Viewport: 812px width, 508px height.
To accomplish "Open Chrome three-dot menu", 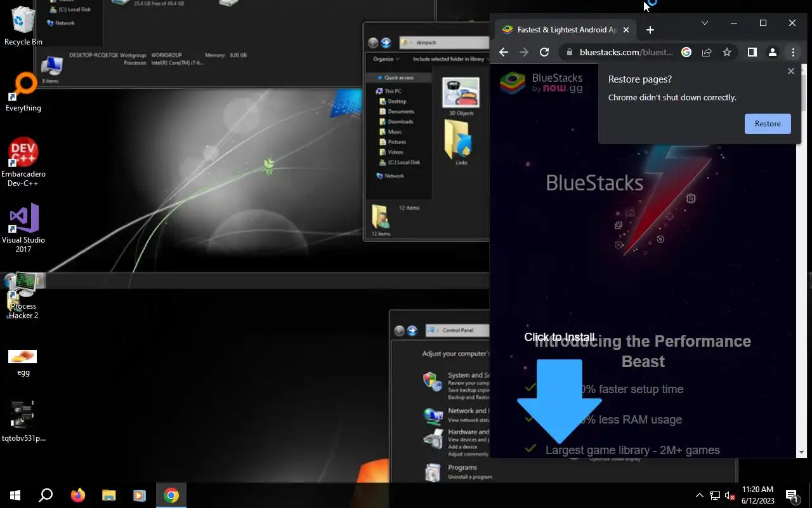I will [793, 53].
